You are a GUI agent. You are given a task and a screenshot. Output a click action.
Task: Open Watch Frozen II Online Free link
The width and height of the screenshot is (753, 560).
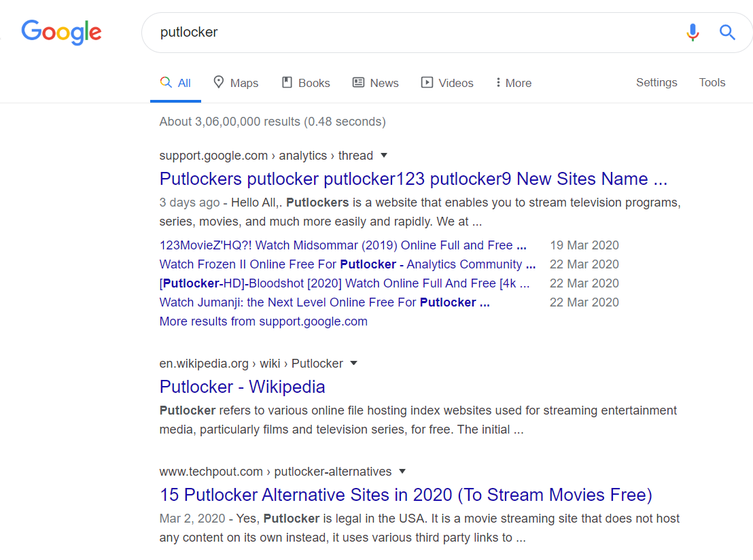347,264
